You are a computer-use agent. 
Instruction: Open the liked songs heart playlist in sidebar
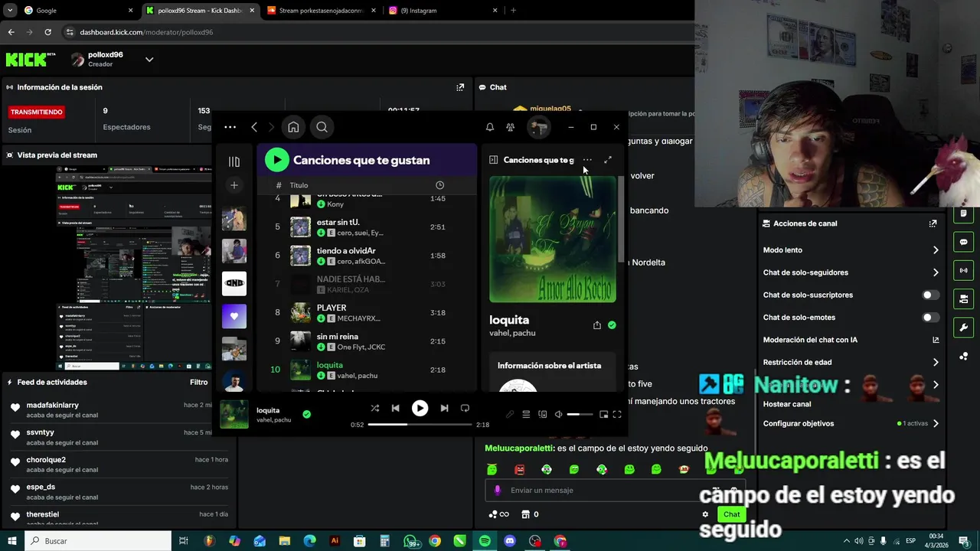(234, 316)
